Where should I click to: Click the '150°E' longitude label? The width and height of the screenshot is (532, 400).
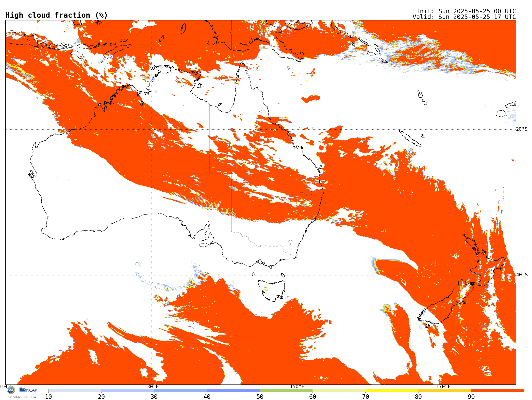pyautogui.click(x=297, y=386)
